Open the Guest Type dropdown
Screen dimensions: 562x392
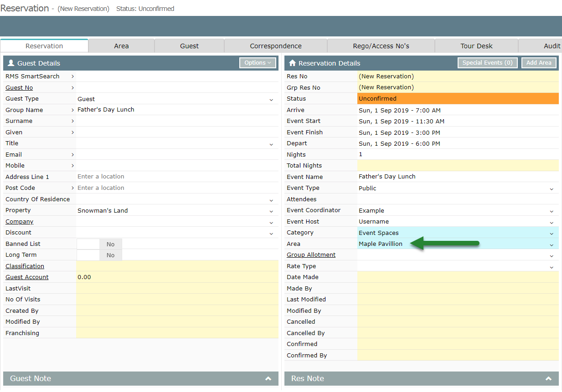pyautogui.click(x=271, y=99)
